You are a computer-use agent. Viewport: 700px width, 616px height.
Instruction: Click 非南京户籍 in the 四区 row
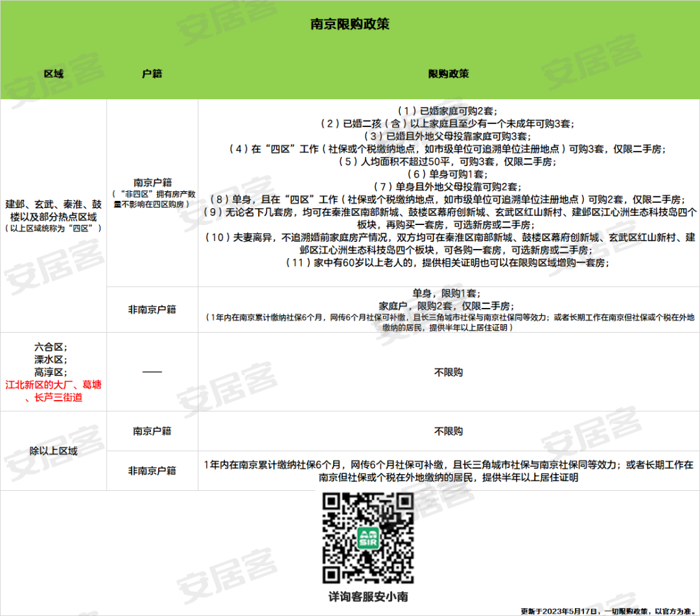coord(152,309)
